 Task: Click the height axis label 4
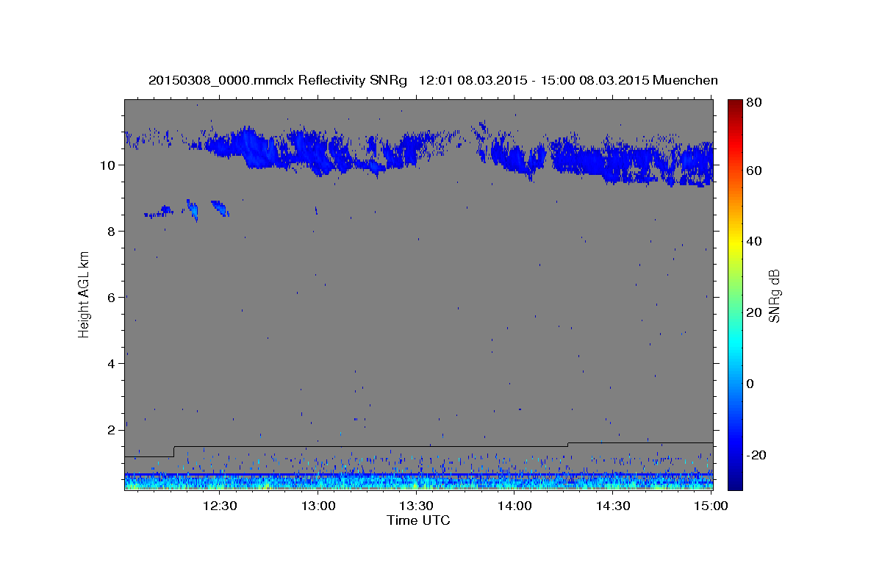pyautogui.click(x=112, y=364)
